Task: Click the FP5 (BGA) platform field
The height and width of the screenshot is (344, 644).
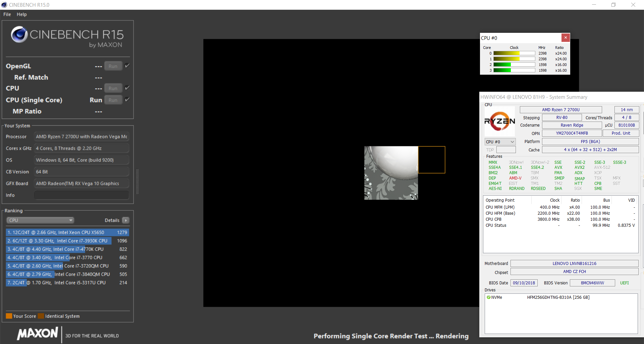Action: (x=590, y=142)
